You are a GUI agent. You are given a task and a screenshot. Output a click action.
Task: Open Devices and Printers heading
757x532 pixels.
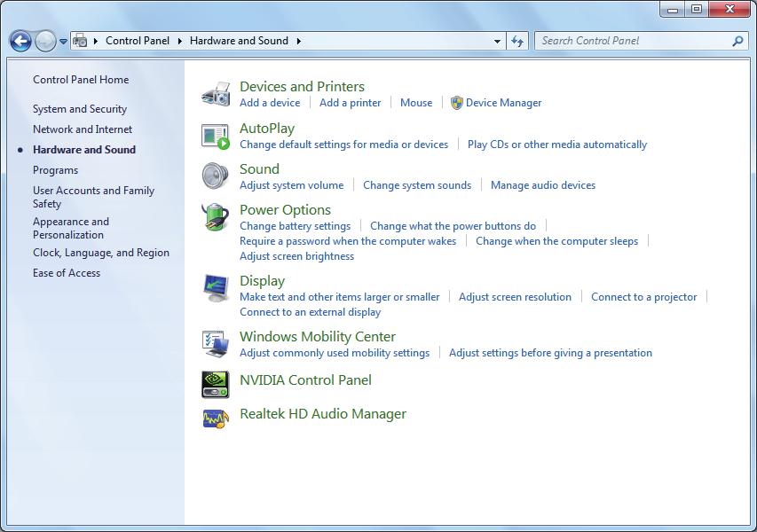(x=302, y=86)
